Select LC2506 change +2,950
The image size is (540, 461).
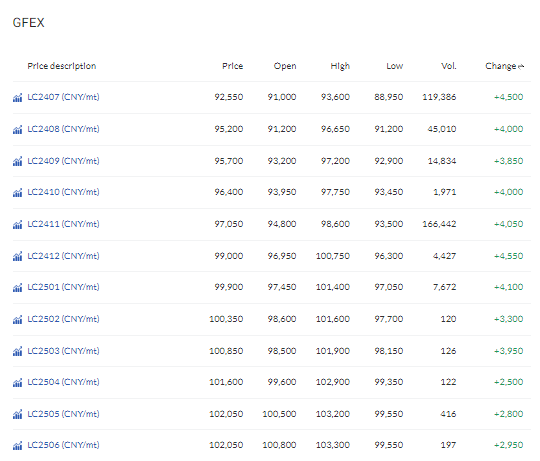coord(508,445)
